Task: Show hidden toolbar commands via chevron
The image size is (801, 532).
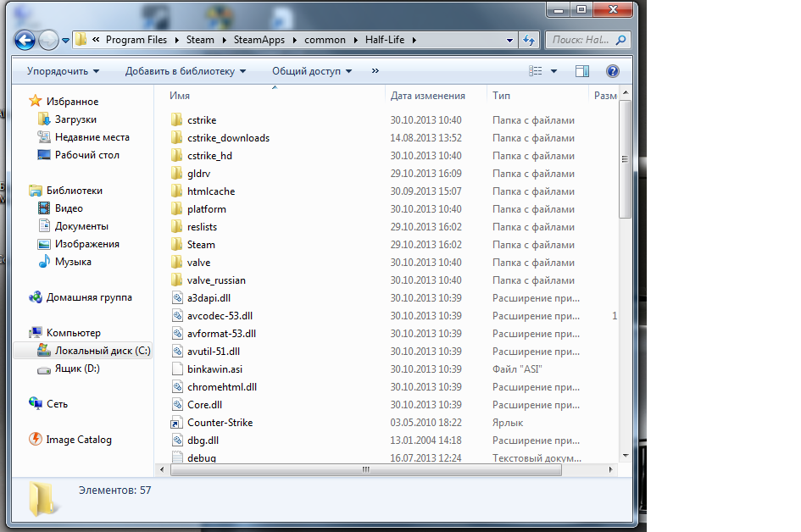Action: coord(375,71)
